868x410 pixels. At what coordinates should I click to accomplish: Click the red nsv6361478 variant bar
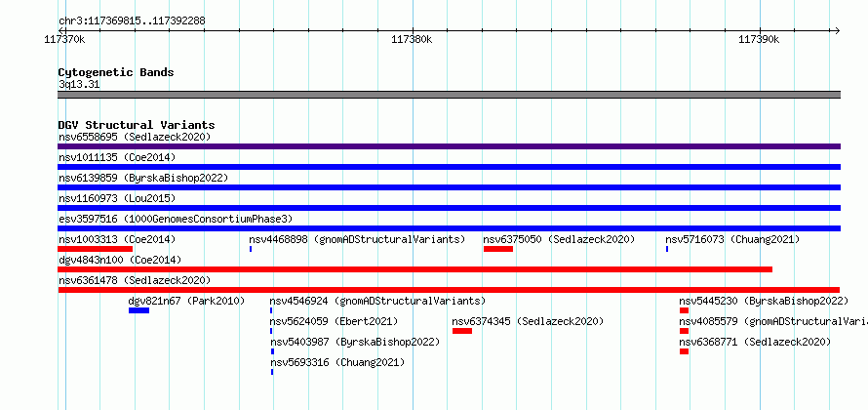[449, 290]
